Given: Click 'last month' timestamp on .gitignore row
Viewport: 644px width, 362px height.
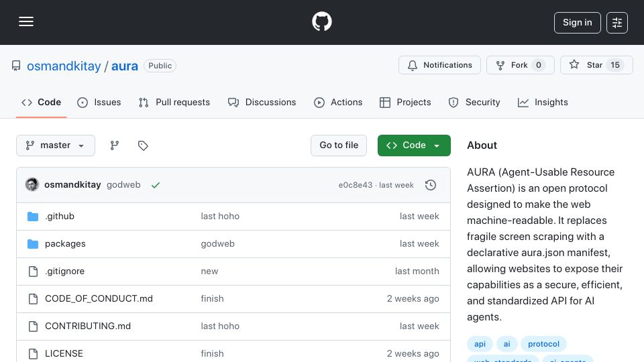Looking at the screenshot, I should click(417, 271).
